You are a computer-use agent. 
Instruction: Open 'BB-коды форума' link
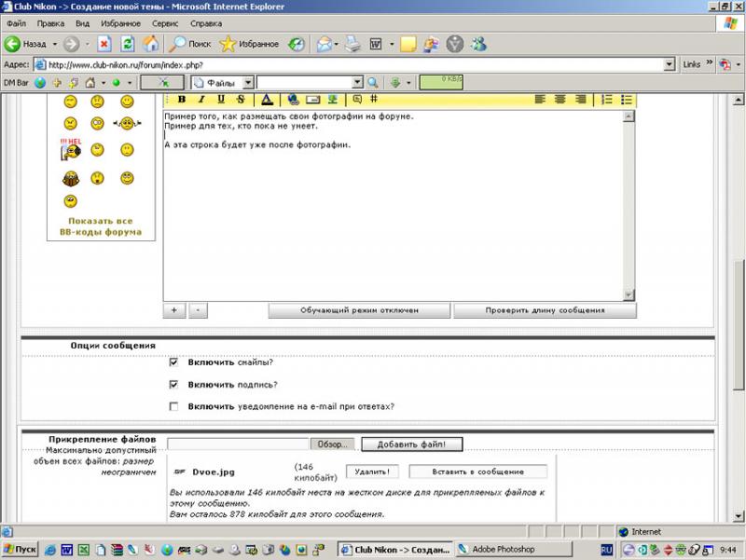pos(101,232)
